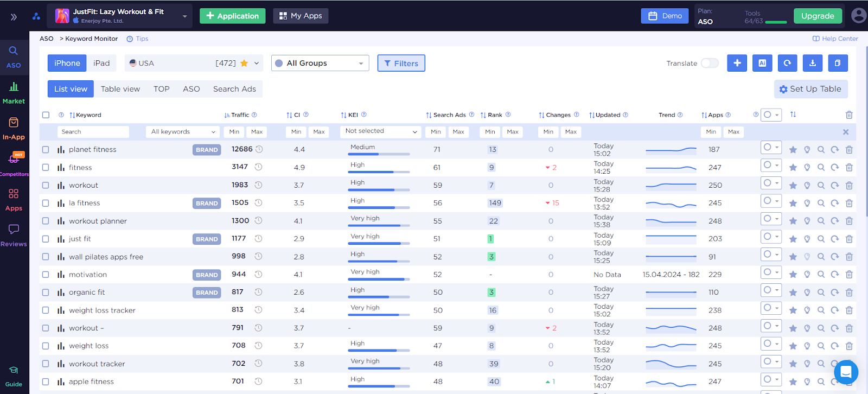Image resolution: width=868 pixels, height=394 pixels.
Task: Search the la fitness keyword via magnifier
Action: pos(821,204)
